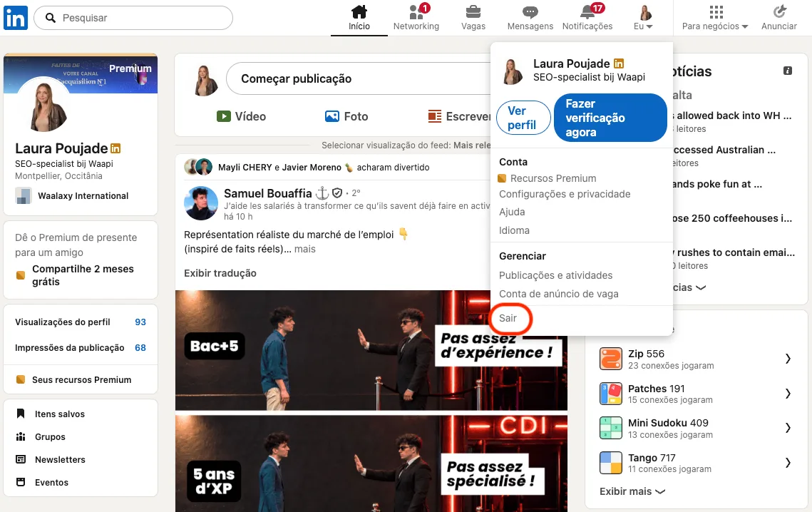The height and width of the screenshot is (512, 812).
Task: Click gold Premium icon beside Recursos Premium
Action: pyautogui.click(x=502, y=178)
